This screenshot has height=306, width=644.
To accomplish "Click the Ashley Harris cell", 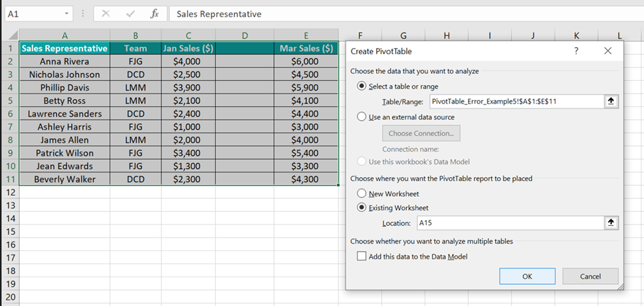I will 64,127.
